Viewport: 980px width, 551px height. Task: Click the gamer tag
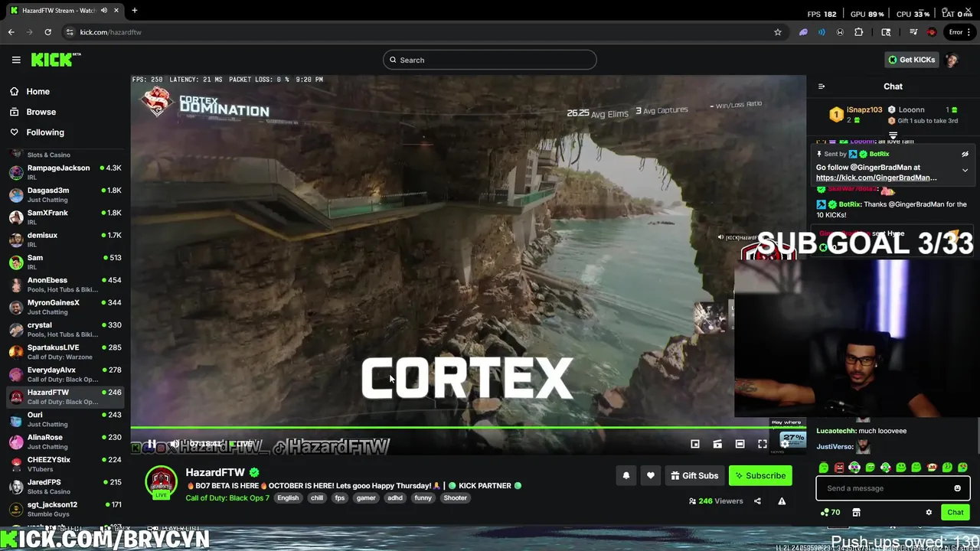tap(366, 498)
